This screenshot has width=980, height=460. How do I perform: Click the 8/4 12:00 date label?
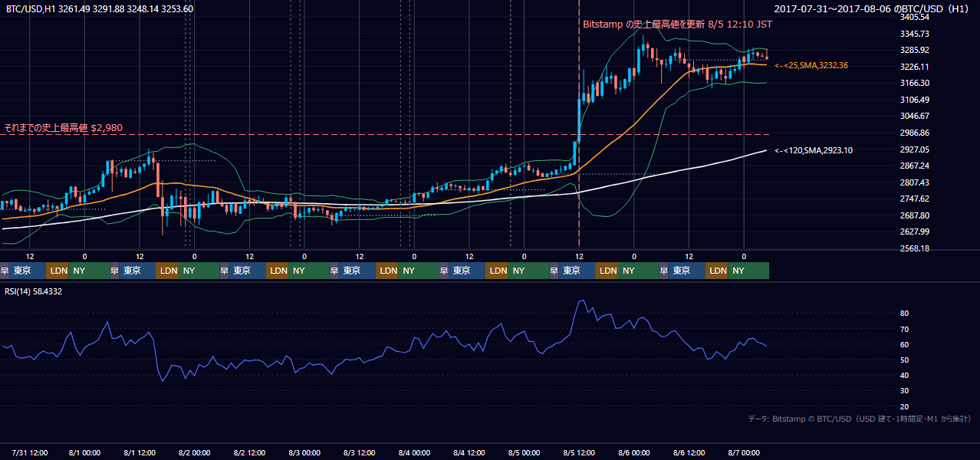click(470, 453)
